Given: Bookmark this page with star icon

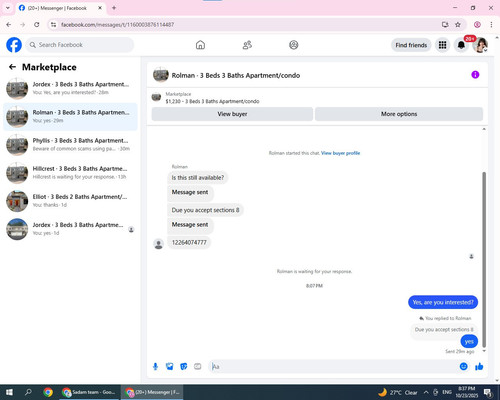Looking at the screenshot, I should coord(458,25).
